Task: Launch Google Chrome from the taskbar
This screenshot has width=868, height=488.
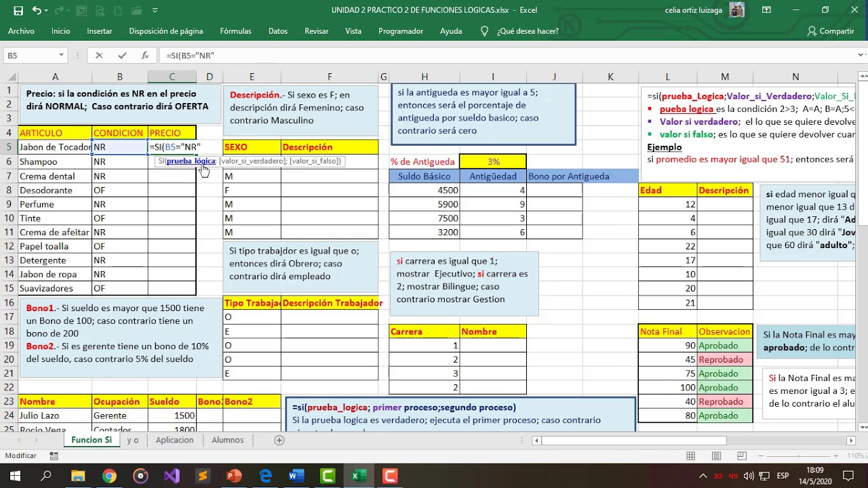Action: pos(109,476)
